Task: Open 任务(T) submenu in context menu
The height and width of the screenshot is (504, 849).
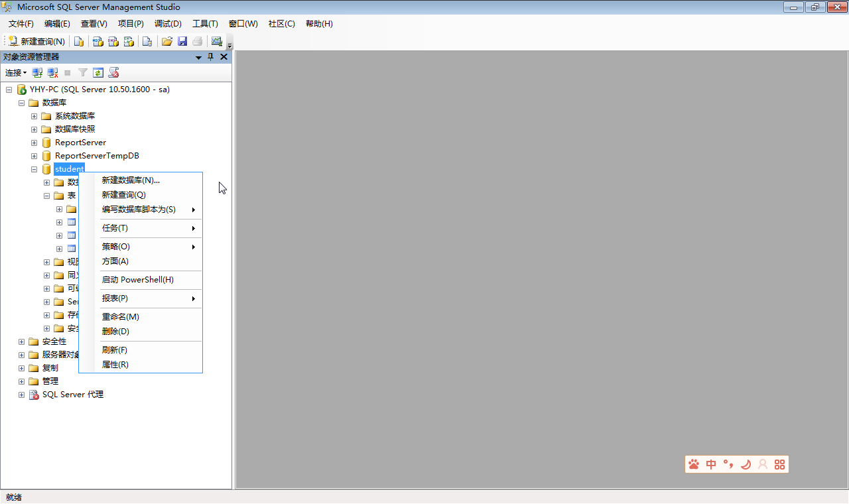Action: 141,228
